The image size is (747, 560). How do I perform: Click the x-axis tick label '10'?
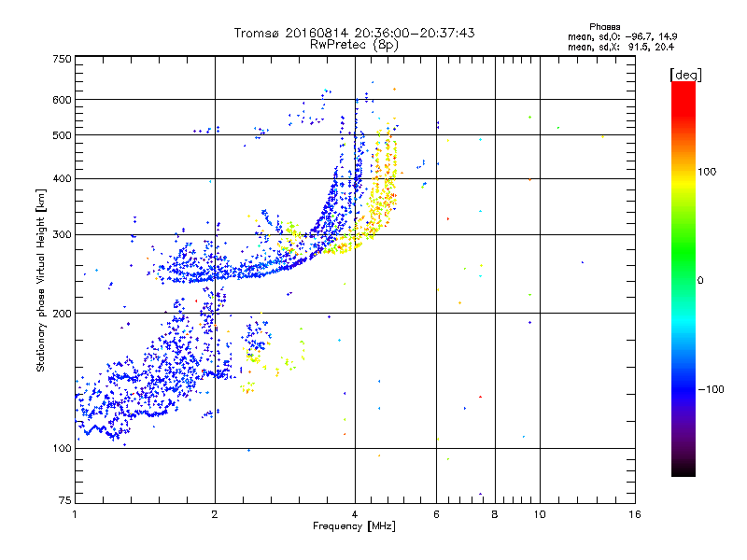(x=540, y=514)
